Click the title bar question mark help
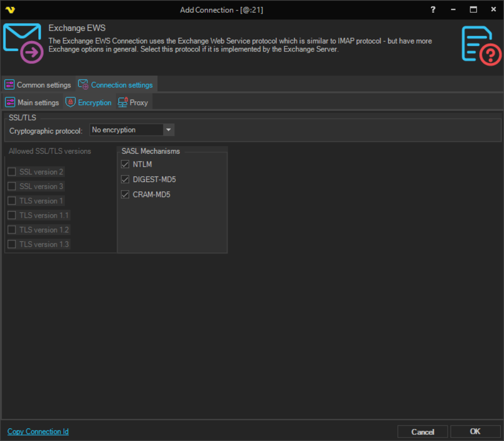This screenshot has width=504, height=441. point(432,10)
